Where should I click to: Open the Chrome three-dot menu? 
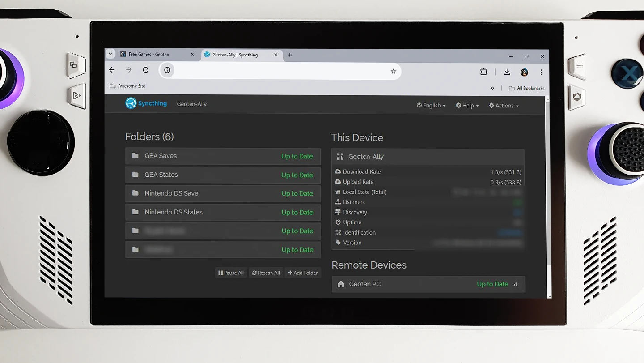pos(541,72)
